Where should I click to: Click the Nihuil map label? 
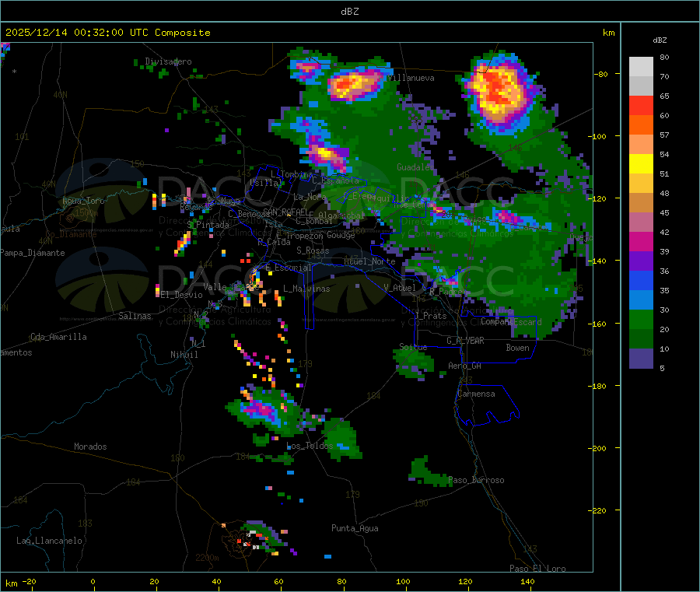[184, 355]
